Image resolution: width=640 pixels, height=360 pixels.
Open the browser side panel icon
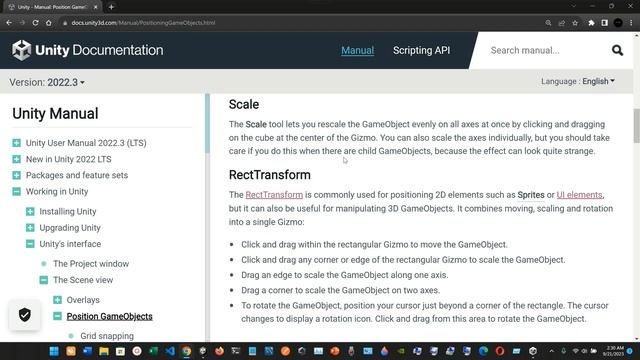(x=604, y=23)
